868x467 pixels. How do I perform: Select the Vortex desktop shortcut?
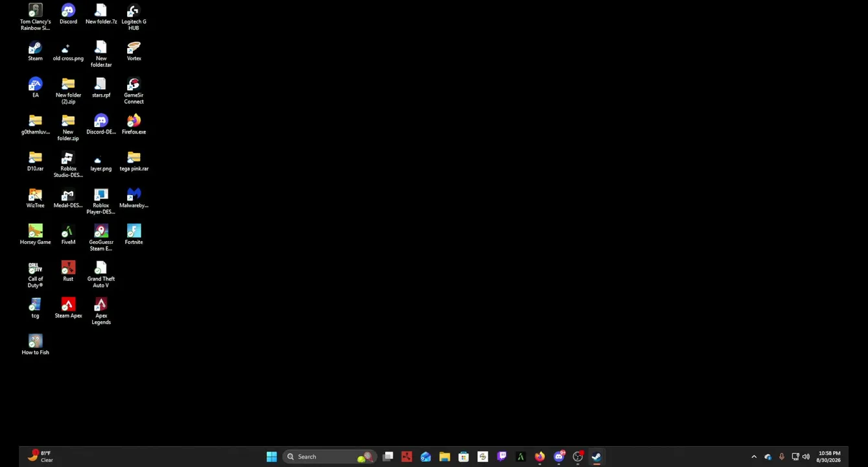134,51
